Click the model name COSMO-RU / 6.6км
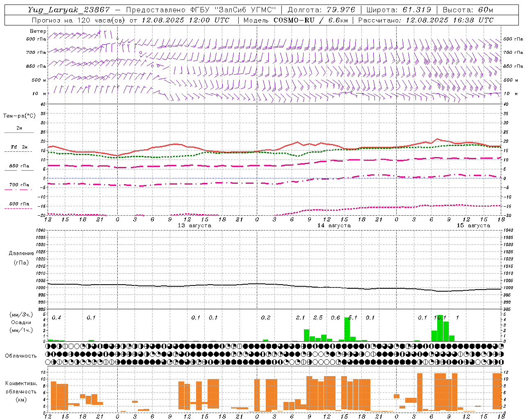The height and width of the screenshot is (420, 525). coord(310,20)
